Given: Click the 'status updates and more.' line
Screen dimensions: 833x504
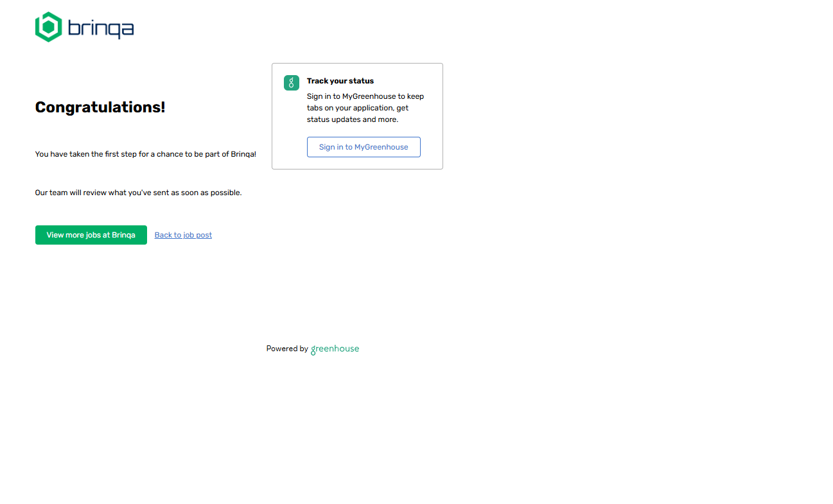Looking at the screenshot, I should click(352, 119).
